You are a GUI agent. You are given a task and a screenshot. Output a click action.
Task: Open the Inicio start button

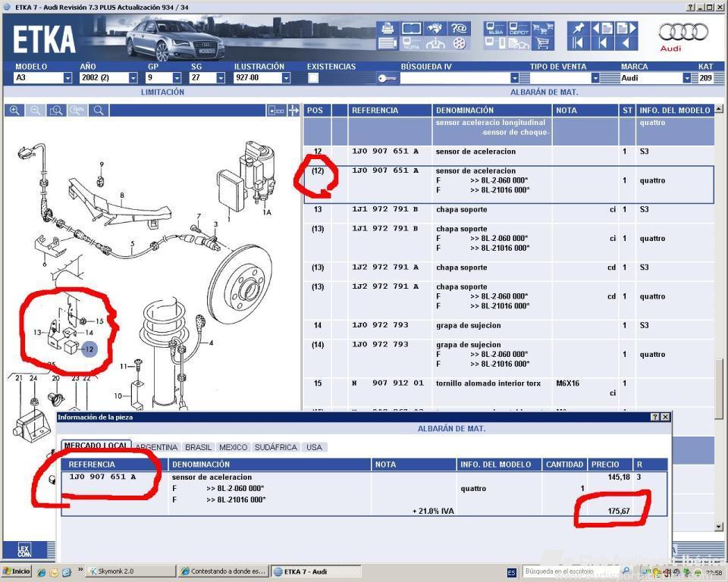(x=17, y=571)
